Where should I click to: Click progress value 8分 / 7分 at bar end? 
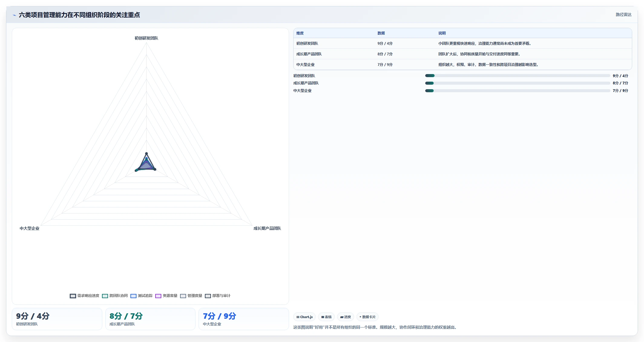[620, 83]
